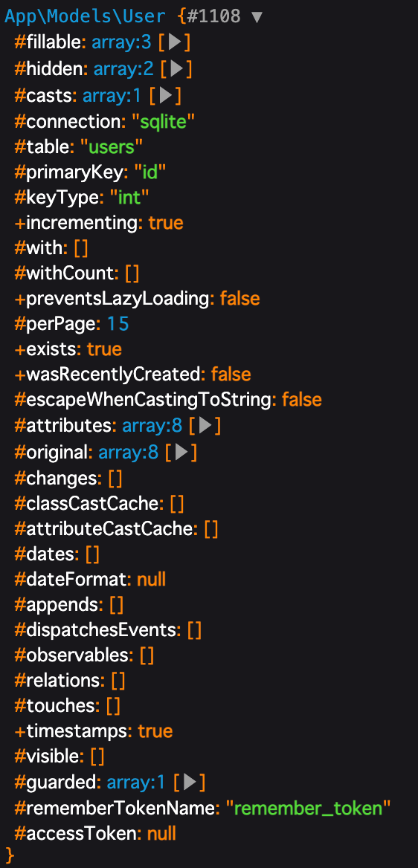418x868 pixels.
Task: Click the #escapeWhenCastingToString property name
Action: (x=144, y=400)
